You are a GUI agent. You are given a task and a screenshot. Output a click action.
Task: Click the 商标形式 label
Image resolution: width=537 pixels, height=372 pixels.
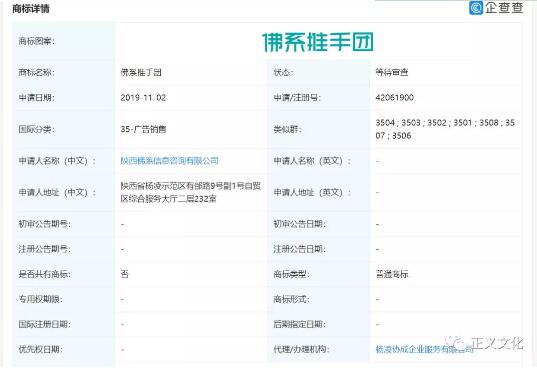[291, 299]
